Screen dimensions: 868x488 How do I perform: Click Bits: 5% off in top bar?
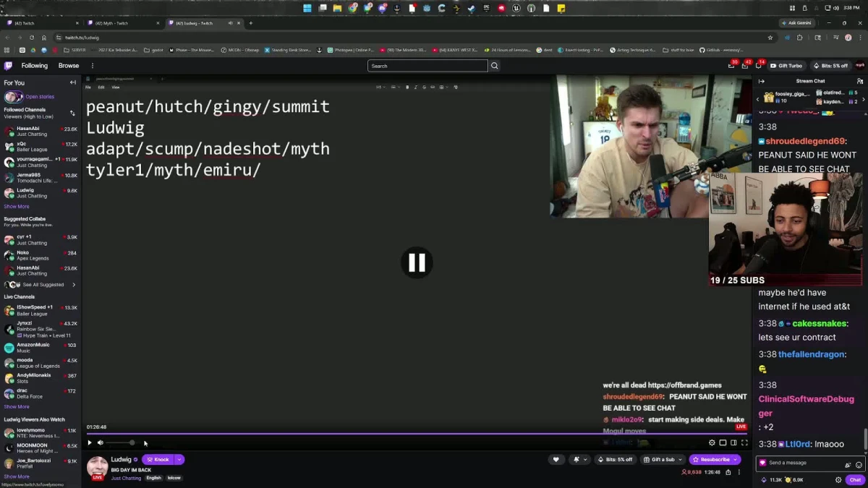point(830,66)
